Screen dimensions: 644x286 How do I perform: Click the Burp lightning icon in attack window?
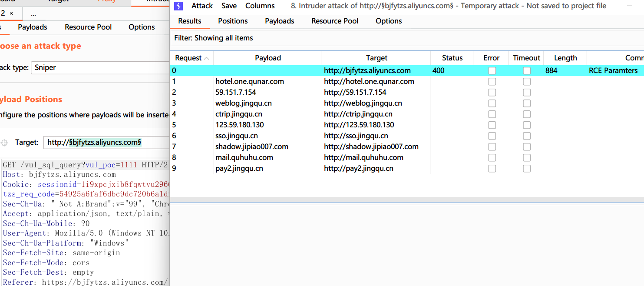click(x=178, y=6)
